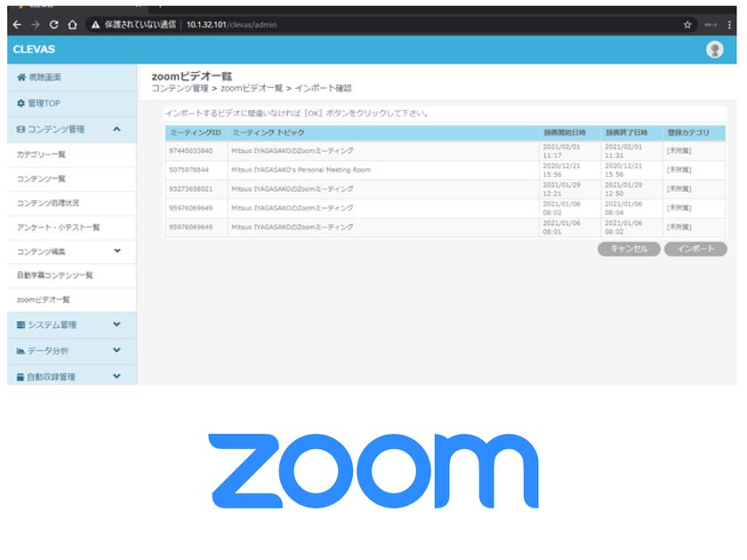
Task: Collapse the コンテンツ管理 section chevron
Action: (116, 129)
